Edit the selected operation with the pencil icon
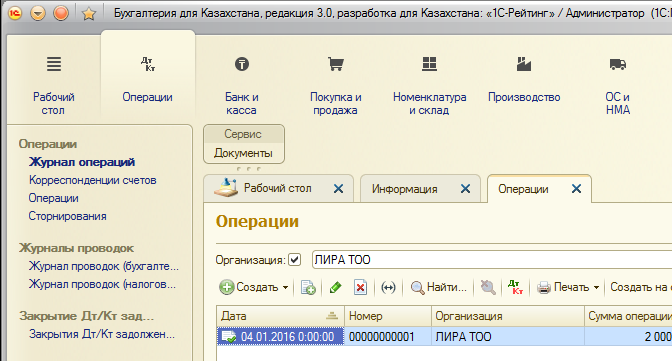 [x=336, y=287]
